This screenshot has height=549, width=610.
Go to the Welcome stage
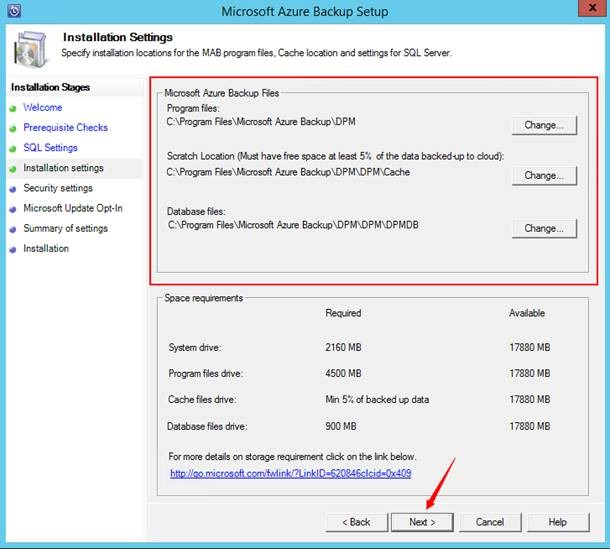pos(42,107)
